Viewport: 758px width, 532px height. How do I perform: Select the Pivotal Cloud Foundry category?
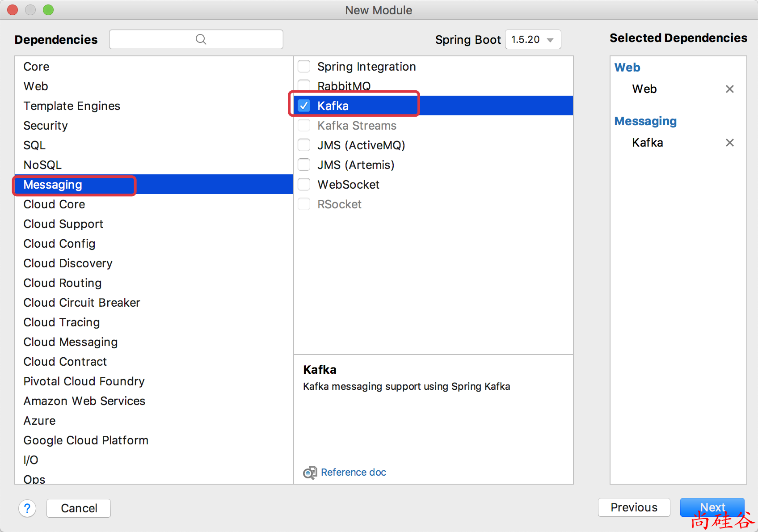[x=154, y=381]
